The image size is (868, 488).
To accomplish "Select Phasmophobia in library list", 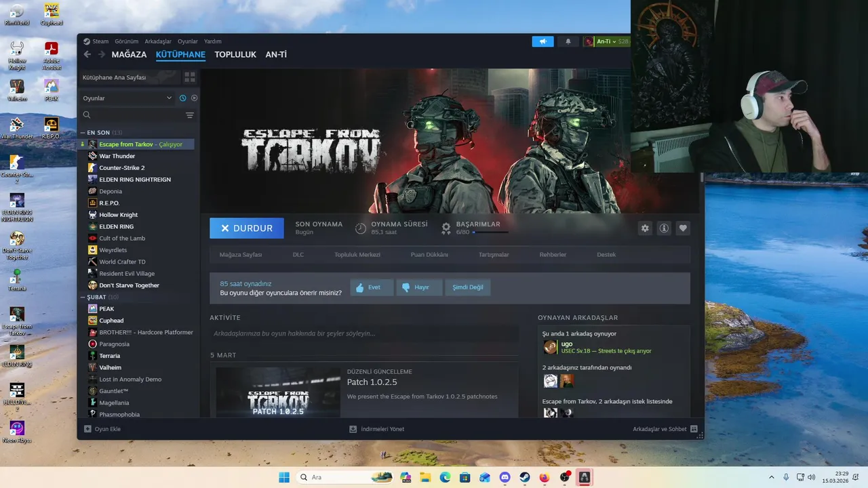I will coord(119,414).
